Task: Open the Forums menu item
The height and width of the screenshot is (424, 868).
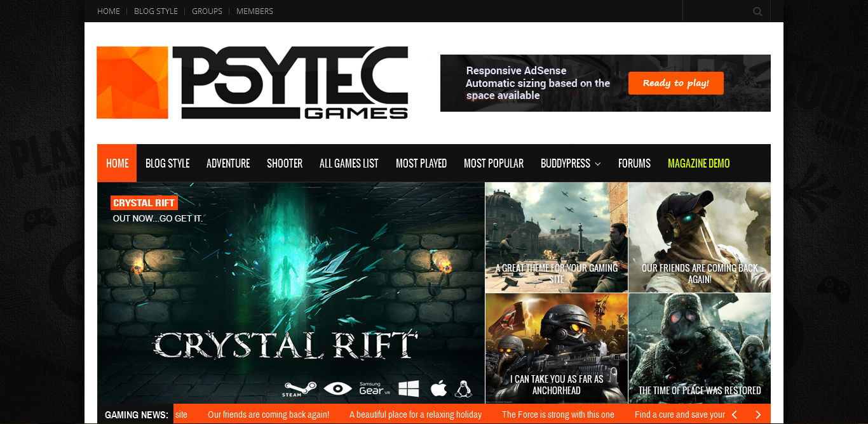Action: tap(634, 163)
